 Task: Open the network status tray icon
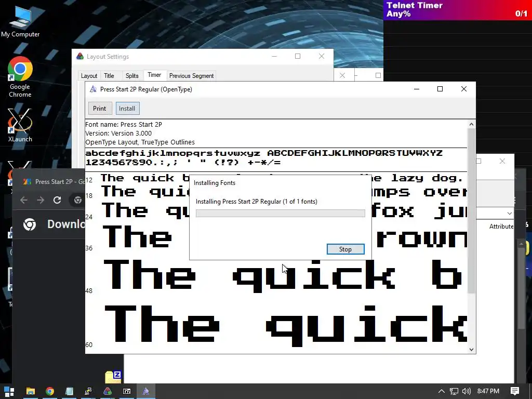tap(454, 391)
